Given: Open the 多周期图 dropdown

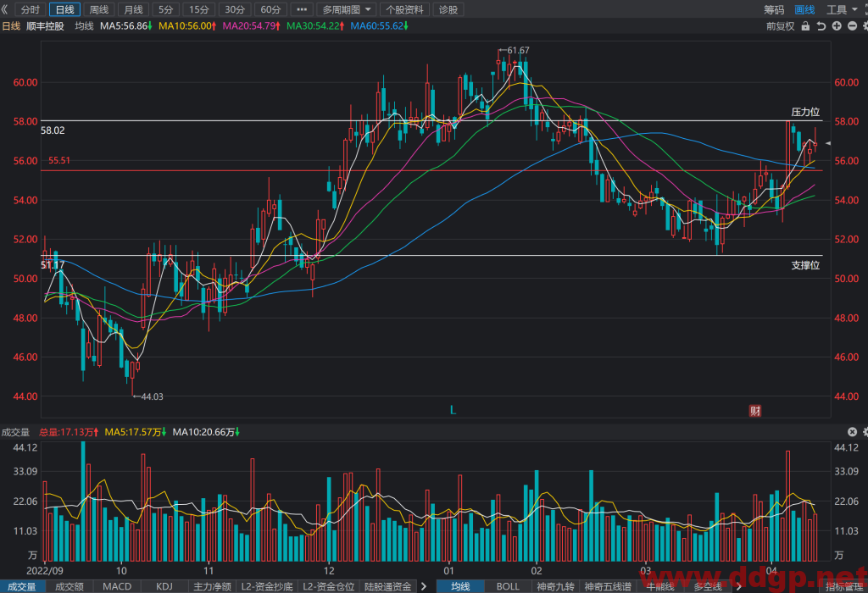Looking at the screenshot, I should pos(347,9).
